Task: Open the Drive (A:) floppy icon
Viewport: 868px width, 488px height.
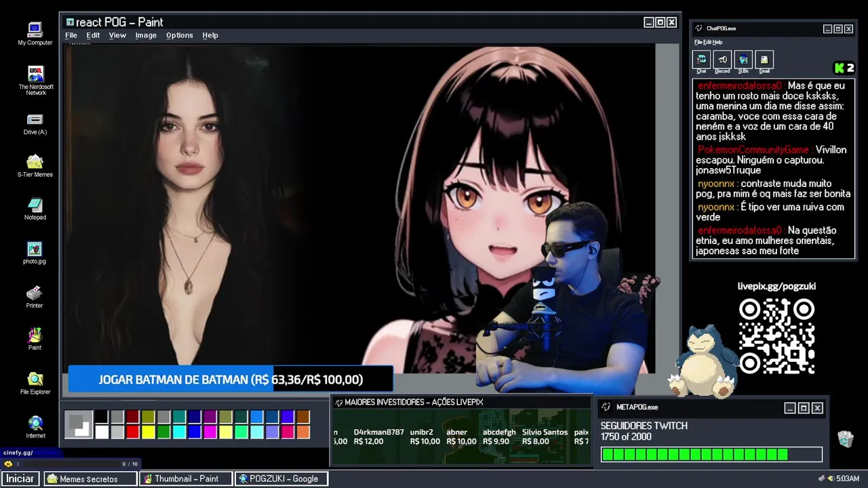Action: (x=35, y=119)
